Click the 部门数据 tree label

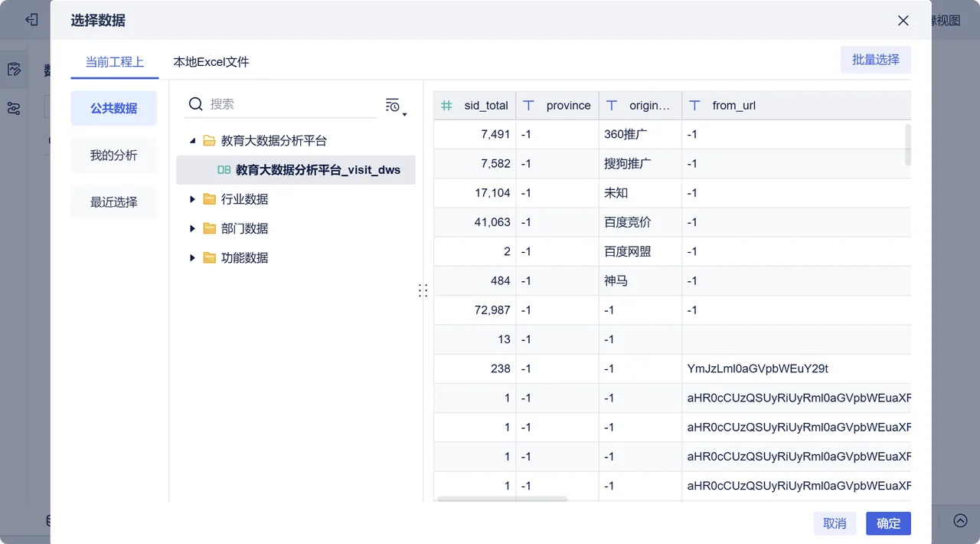coord(245,228)
